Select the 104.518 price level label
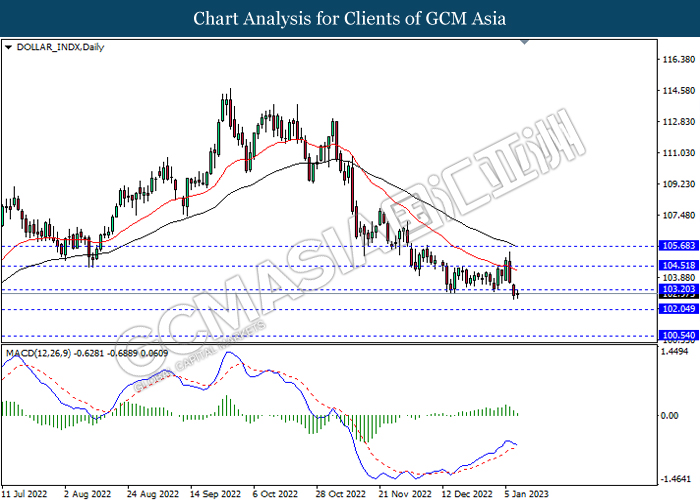This screenshot has height=500, width=700. [679, 266]
